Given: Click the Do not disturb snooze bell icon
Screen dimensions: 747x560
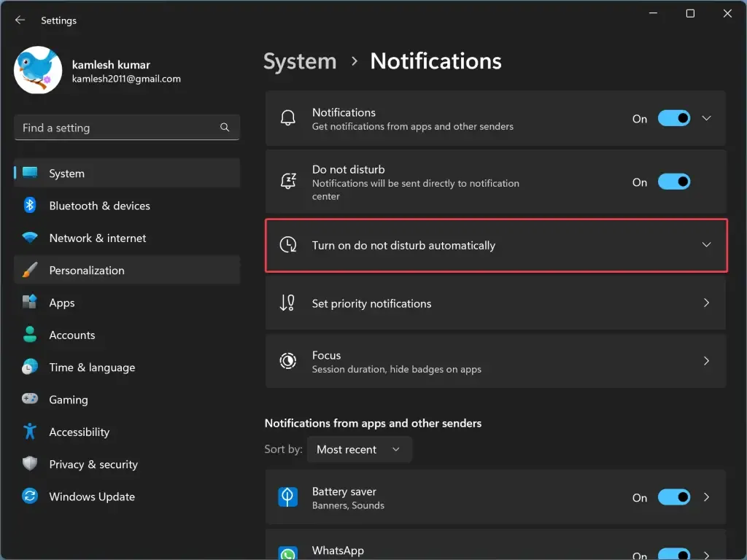Looking at the screenshot, I should [x=288, y=182].
